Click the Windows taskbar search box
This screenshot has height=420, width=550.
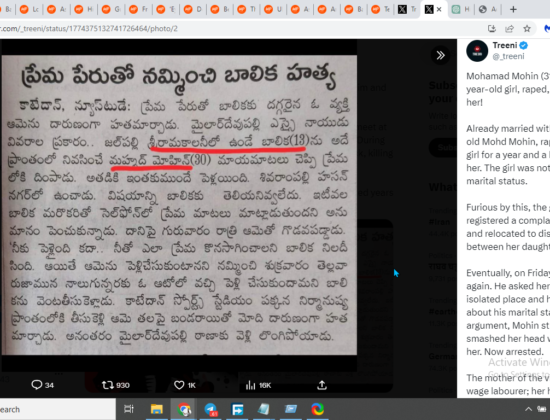point(58,409)
